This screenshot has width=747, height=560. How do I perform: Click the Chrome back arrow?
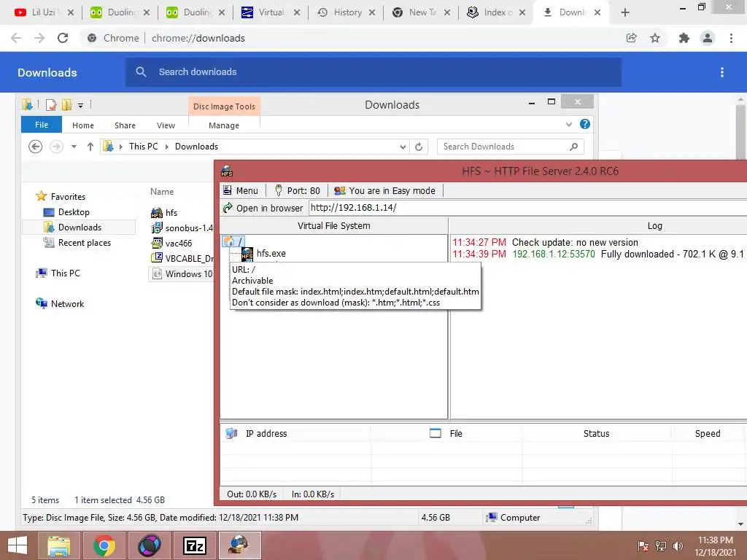pos(16,38)
